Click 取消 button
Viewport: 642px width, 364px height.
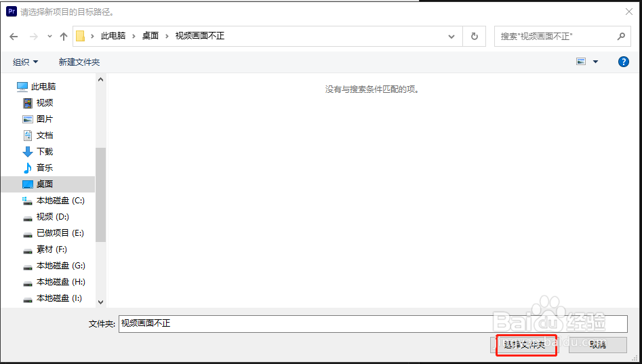[598, 345]
